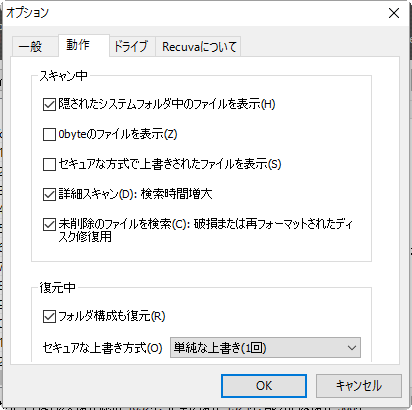412x410 pixels.
Task: Click the オプション title bar text
Action: [x=28, y=13]
